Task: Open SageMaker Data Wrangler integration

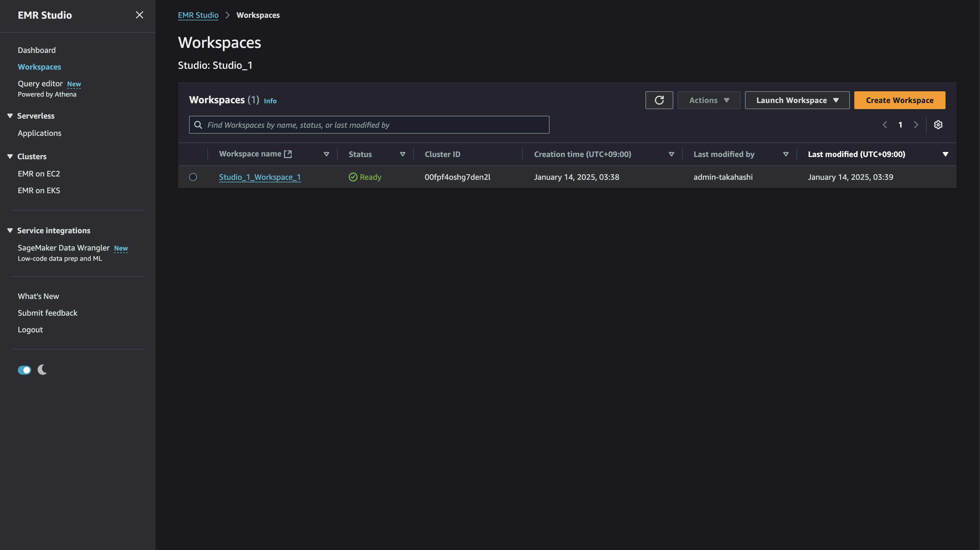Action: point(63,247)
